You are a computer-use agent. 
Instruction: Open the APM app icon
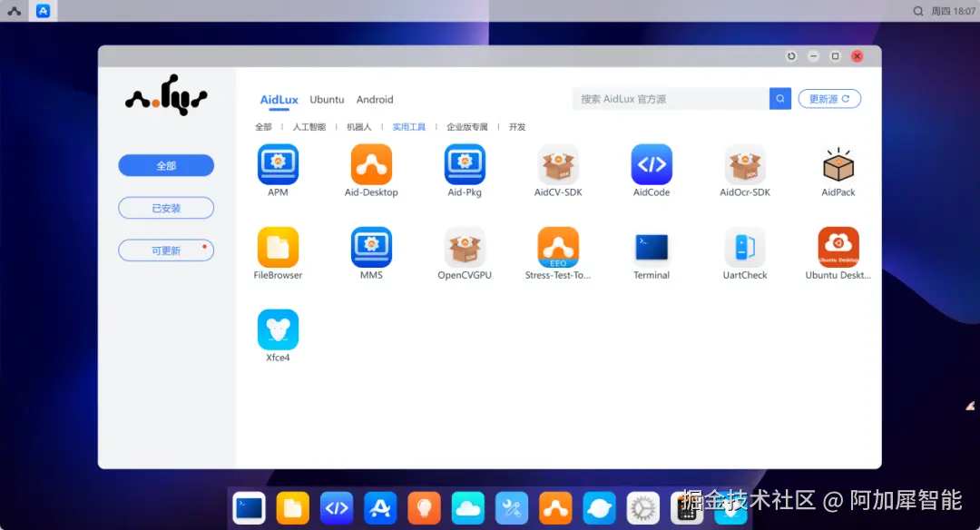coord(279,164)
